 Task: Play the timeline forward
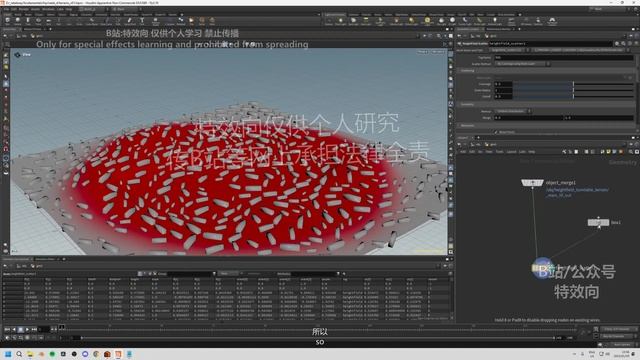[x=27, y=329]
